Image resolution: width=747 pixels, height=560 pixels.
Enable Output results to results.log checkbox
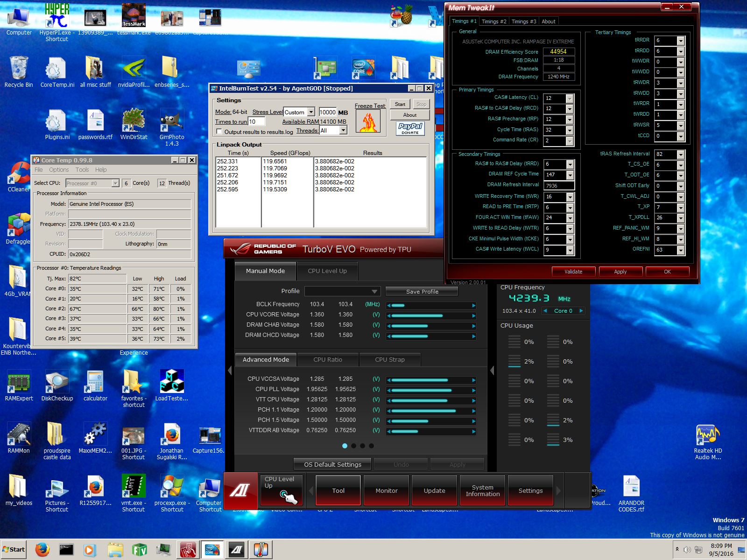click(219, 132)
